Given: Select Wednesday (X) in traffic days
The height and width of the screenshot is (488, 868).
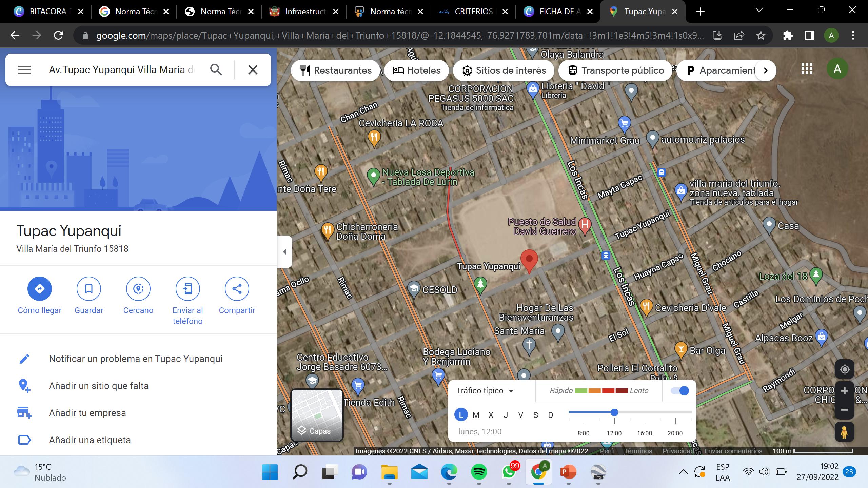Looking at the screenshot, I should click(x=491, y=415).
